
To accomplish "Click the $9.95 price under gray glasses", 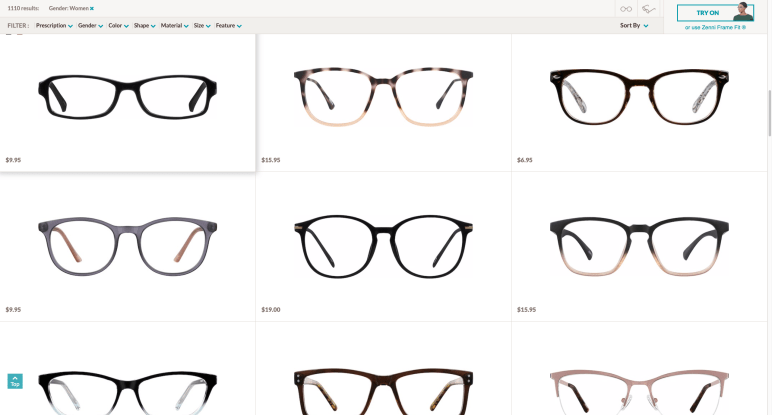I will [x=13, y=310].
